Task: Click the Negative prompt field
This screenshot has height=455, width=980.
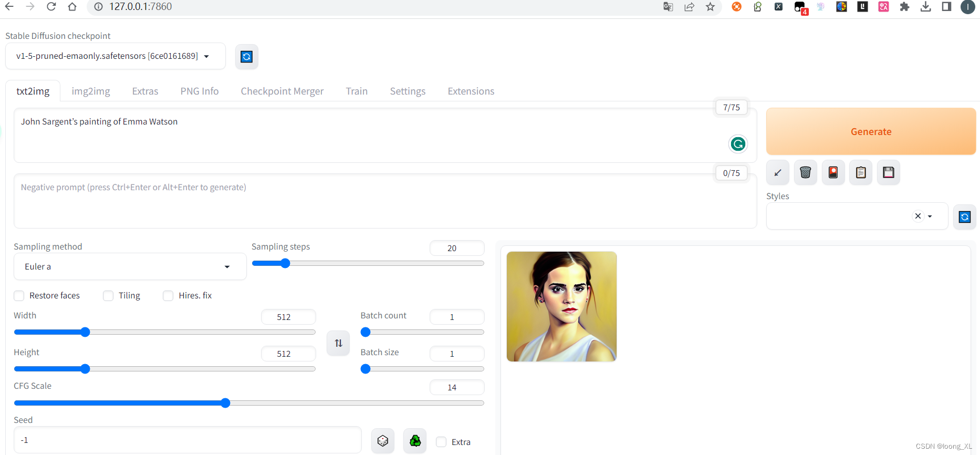Action: point(385,201)
